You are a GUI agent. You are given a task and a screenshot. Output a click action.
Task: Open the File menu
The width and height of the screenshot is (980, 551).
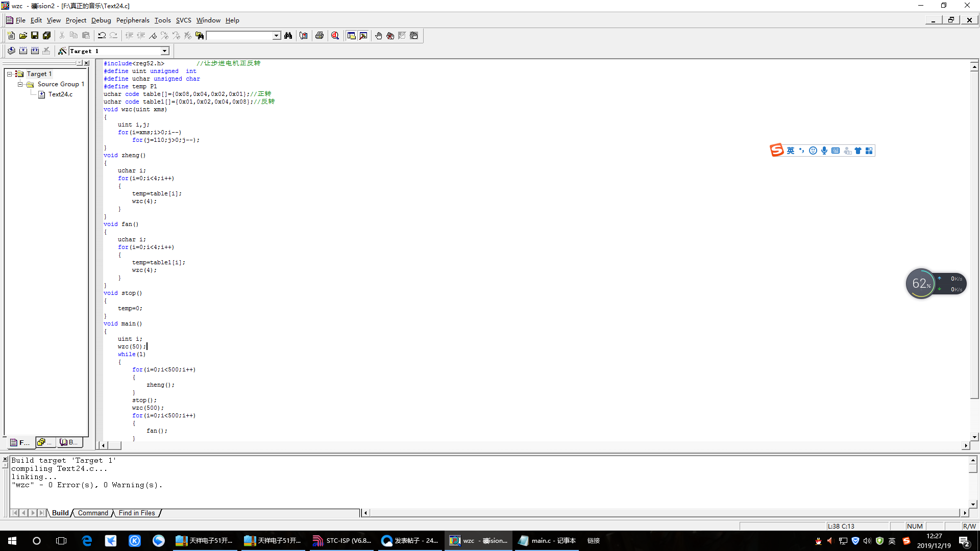tap(20, 20)
